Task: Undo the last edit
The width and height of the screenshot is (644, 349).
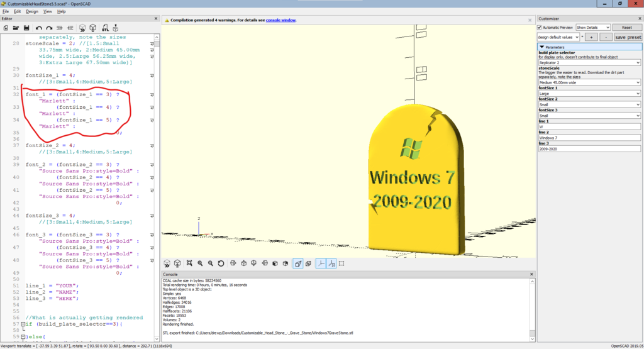Action: pyautogui.click(x=38, y=28)
